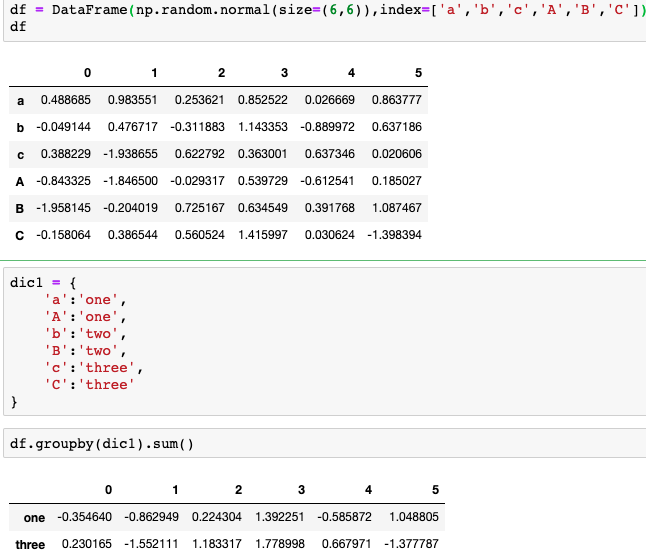Screen dimensions: 646x557
Task: Click the df.groupby(dic1).sum() code cell
Action: [x=325, y=443]
